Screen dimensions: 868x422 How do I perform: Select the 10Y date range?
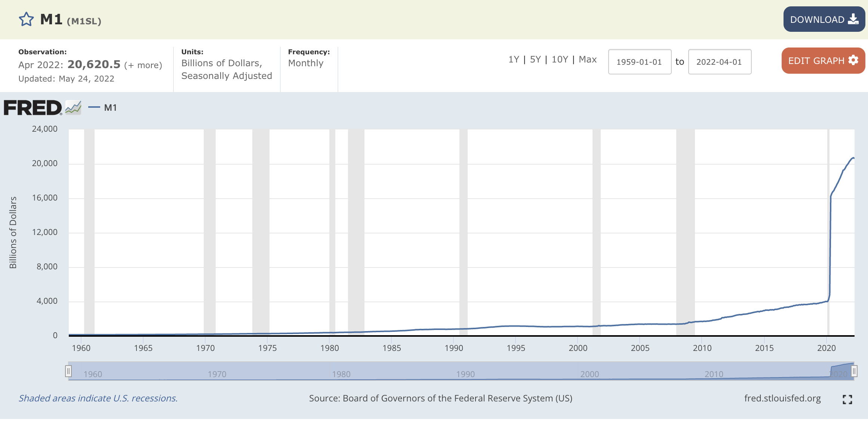tap(560, 59)
